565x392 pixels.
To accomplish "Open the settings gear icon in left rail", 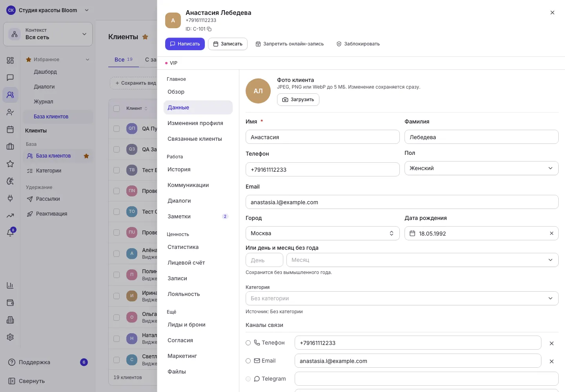I will click(x=10, y=337).
